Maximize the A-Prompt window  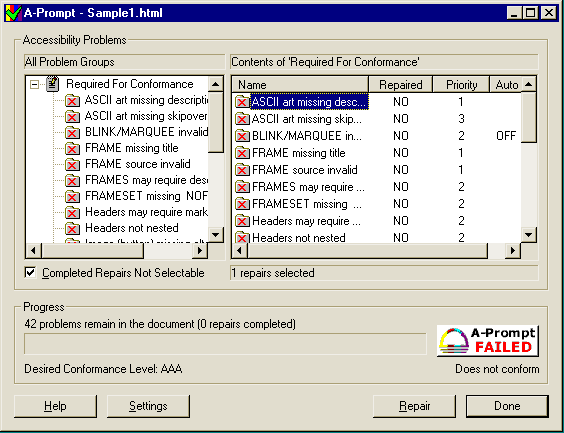point(531,13)
